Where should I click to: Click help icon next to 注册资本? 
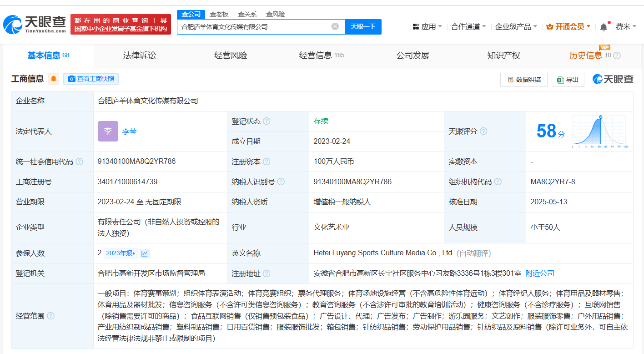267,162
